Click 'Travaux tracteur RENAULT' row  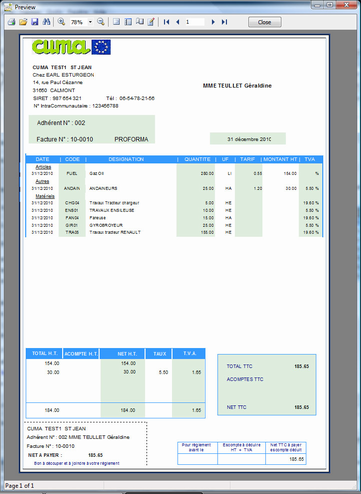[x=115, y=232]
